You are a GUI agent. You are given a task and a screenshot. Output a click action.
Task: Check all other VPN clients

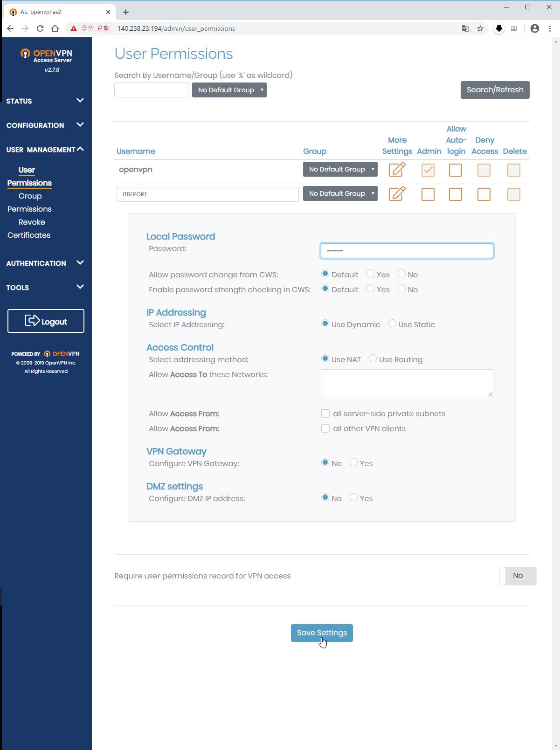point(325,428)
